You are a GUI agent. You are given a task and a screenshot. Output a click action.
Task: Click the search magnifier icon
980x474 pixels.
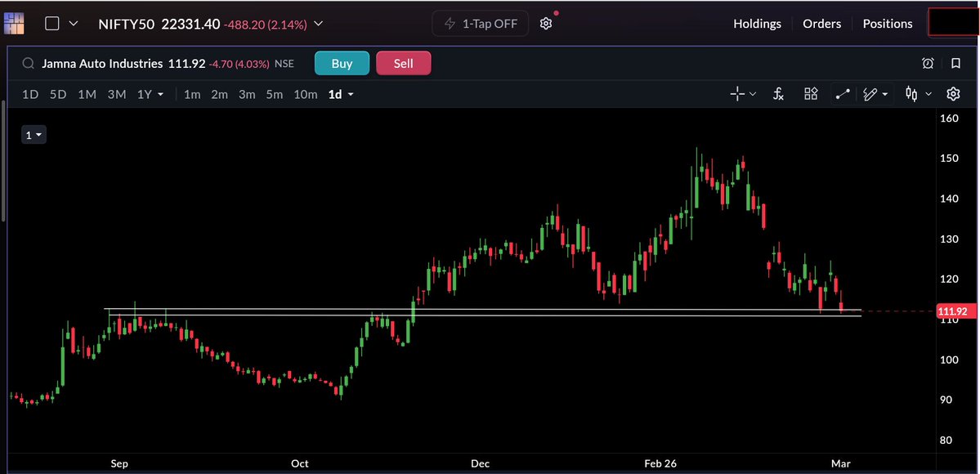pyautogui.click(x=28, y=63)
